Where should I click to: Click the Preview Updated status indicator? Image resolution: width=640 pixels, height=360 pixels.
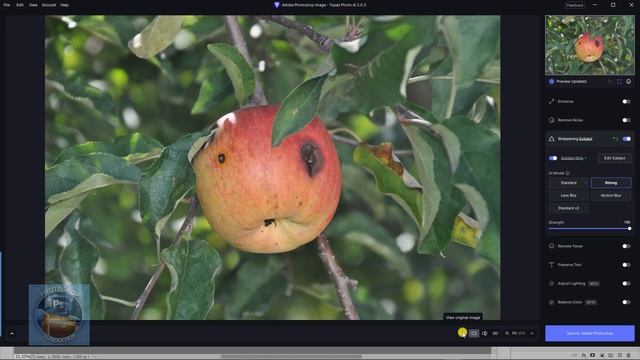click(x=568, y=82)
